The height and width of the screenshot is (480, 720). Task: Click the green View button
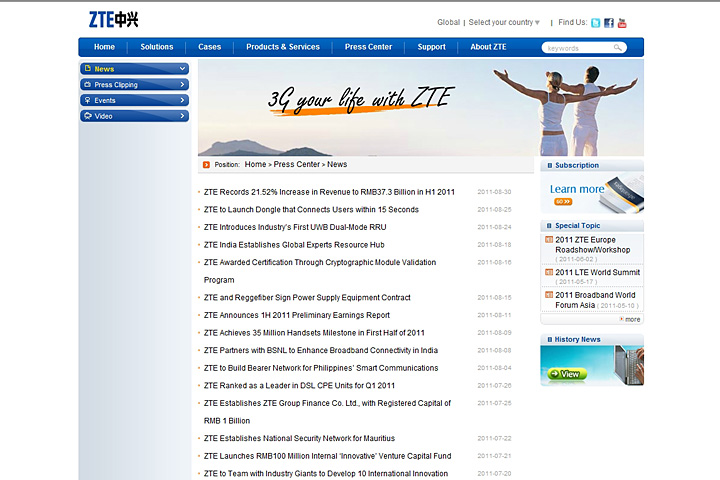pyautogui.click(x=565, y=374)
